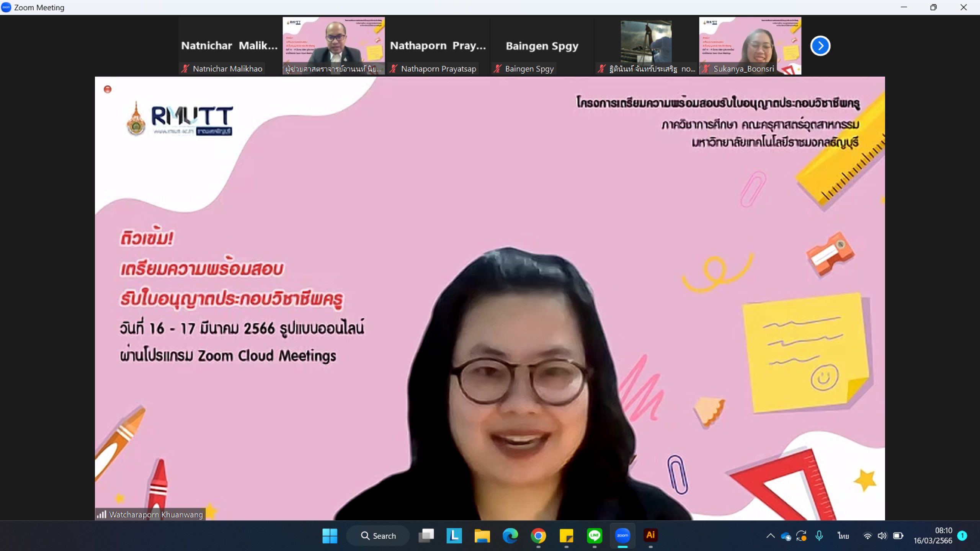Screen dimensions: 980x551
Task: Click the Watcharaporn Khuanwang name label
Action: [156, 515]
